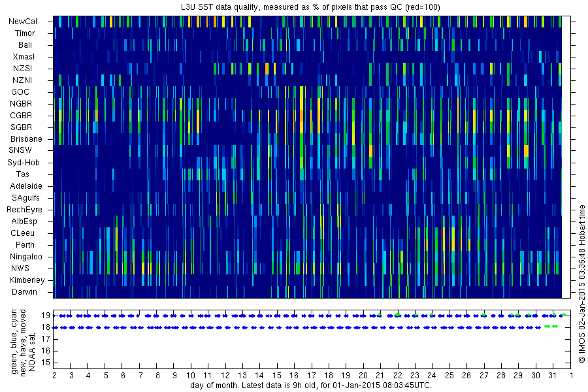
Task: Click the IMOS copyright timestamp text
Action: coord(582,284)
